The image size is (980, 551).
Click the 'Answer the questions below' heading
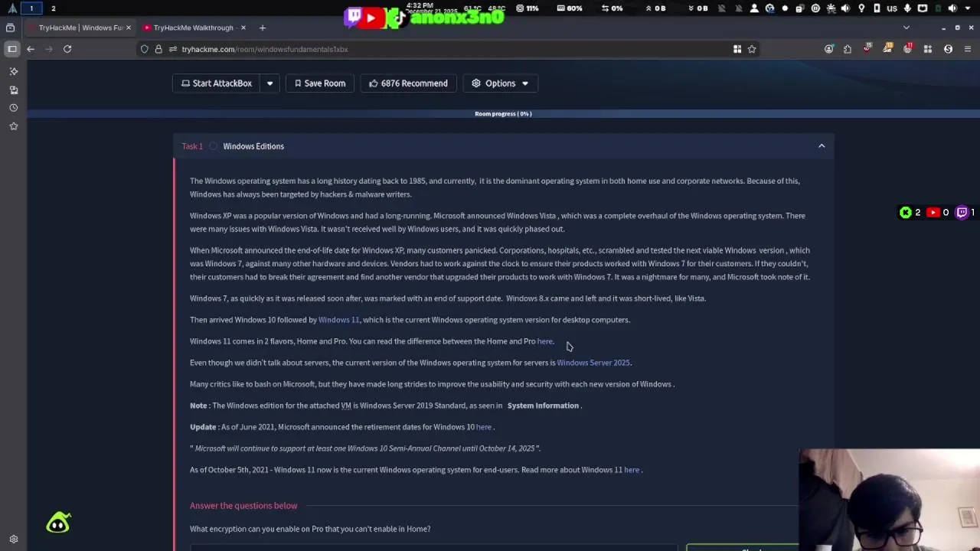coord(243,506)
